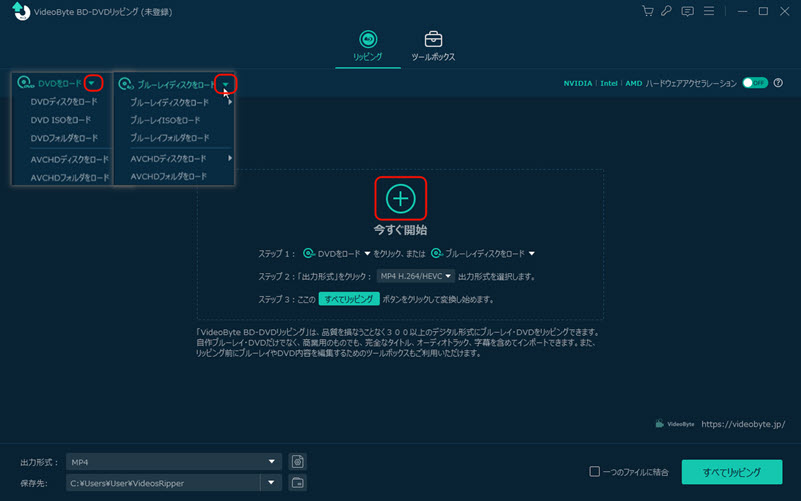Click the NVIDIA label

tap(578, 83)
